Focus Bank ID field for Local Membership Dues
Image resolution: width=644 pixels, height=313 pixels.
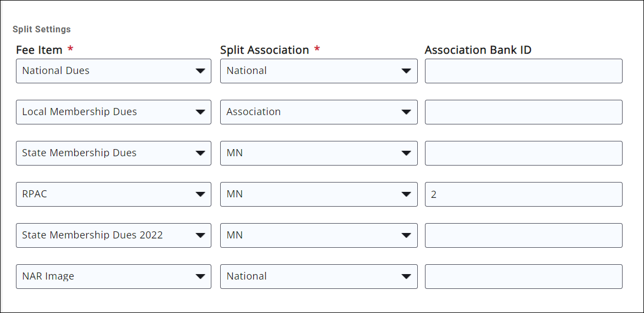523,112
